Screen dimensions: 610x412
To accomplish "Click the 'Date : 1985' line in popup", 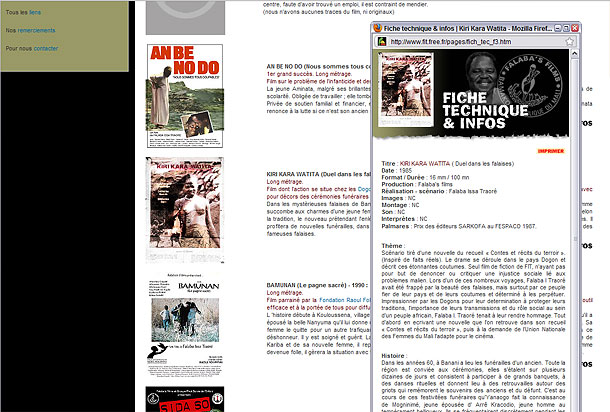I will tap(396, 170).
